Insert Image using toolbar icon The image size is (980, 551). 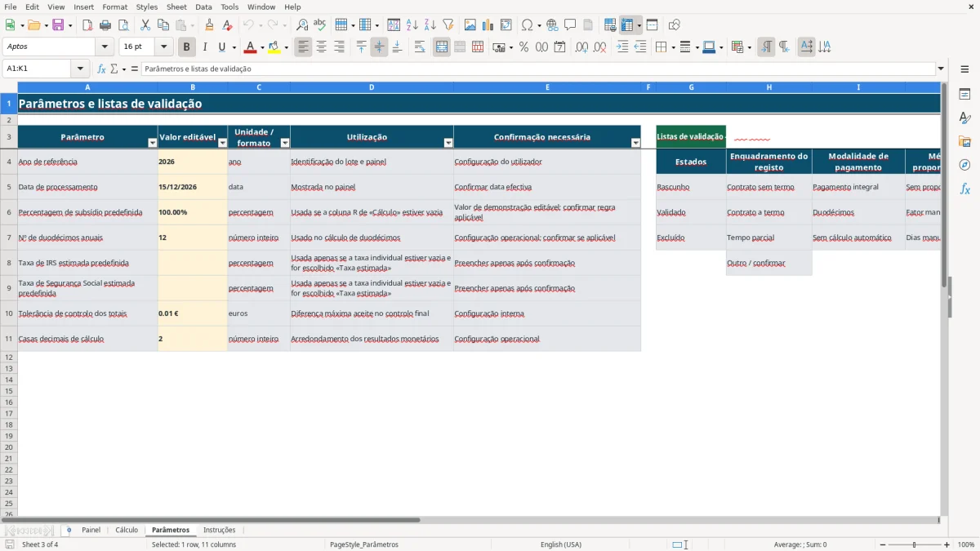tap(470, 25)
